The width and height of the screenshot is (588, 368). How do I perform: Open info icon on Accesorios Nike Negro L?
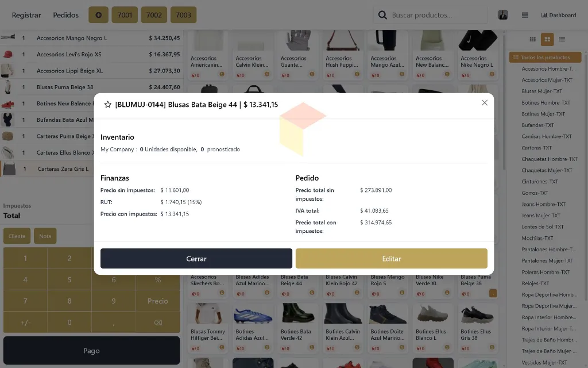click(x=492, y=74)
